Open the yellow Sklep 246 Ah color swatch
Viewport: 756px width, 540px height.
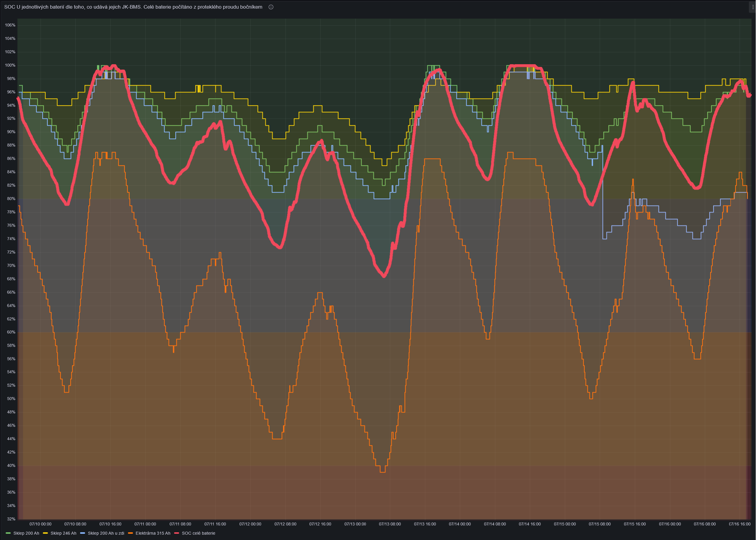pyautogui.click(x=46, y=533)
